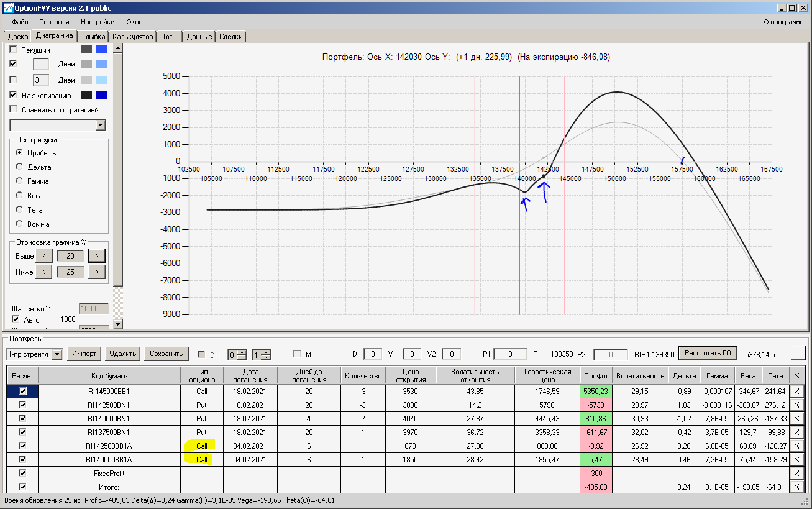Delete the RI145000BB1 row with its X button
The image size is (812, 509).
point(797,392)
